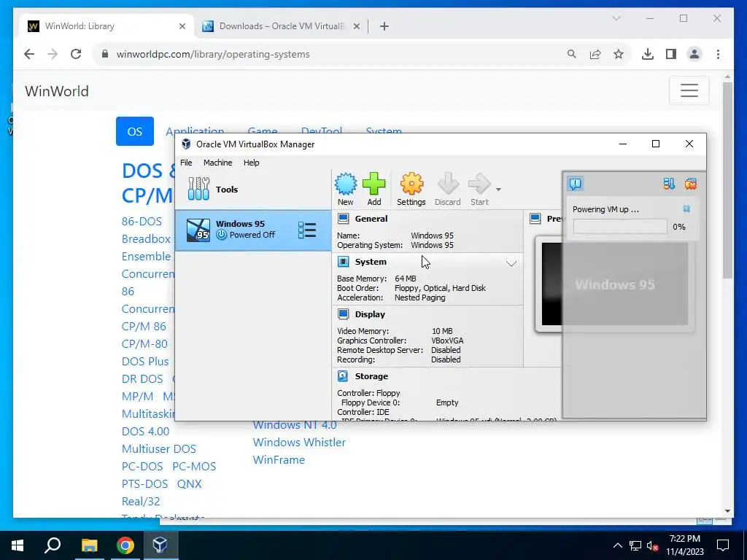Open Windows taskbar search
The height and width of the screenshot is (560, 747).
(x=53, y=545)
